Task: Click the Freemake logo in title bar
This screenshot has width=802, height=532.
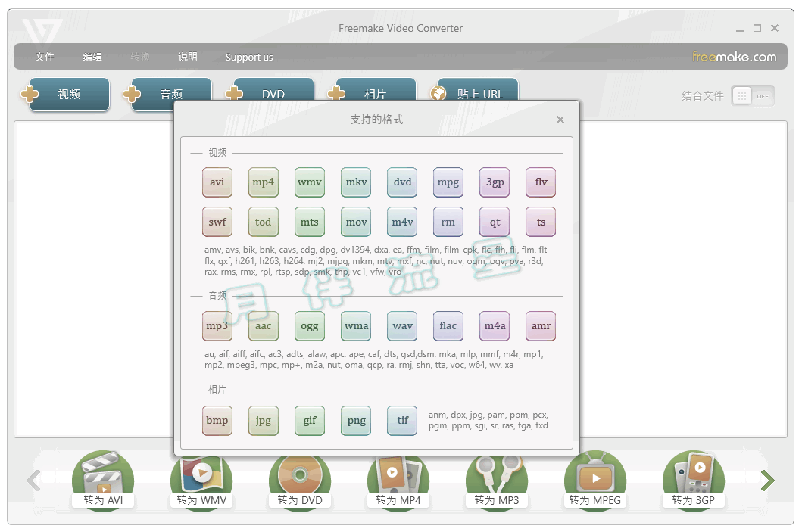Action: pos(42,31)
